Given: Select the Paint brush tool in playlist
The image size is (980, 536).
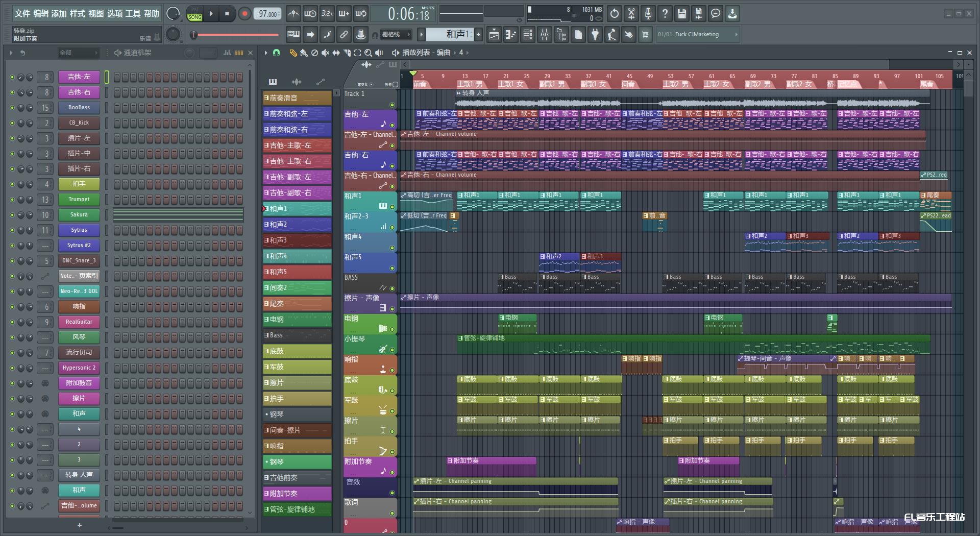Looking at the screenshot, I should 304,53.
